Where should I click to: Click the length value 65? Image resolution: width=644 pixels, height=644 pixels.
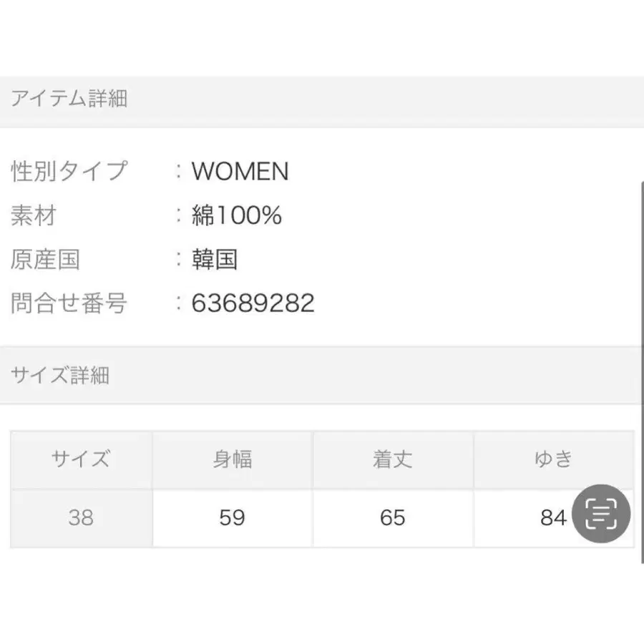pyautogui.click(x=393, y=517)
